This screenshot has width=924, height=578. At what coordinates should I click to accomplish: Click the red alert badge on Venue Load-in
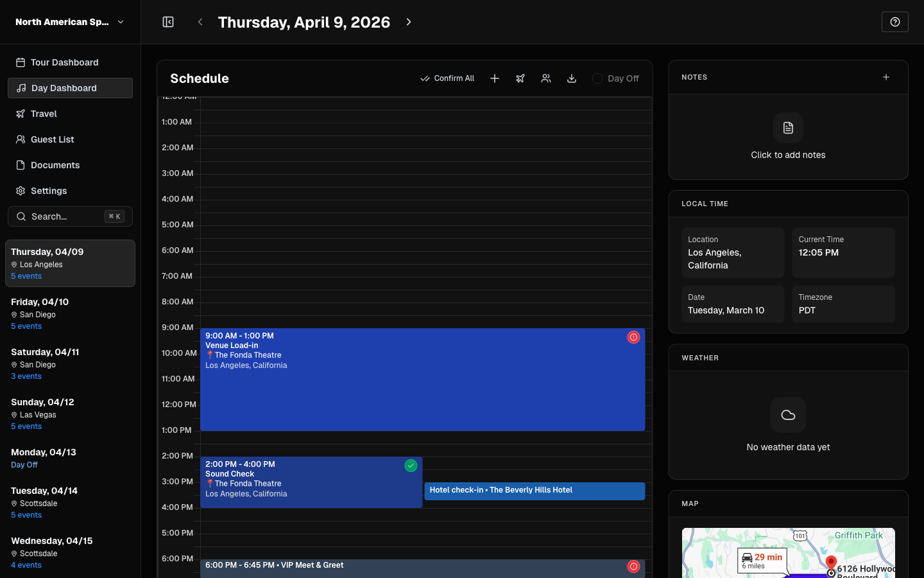click(x=633, y=337)
